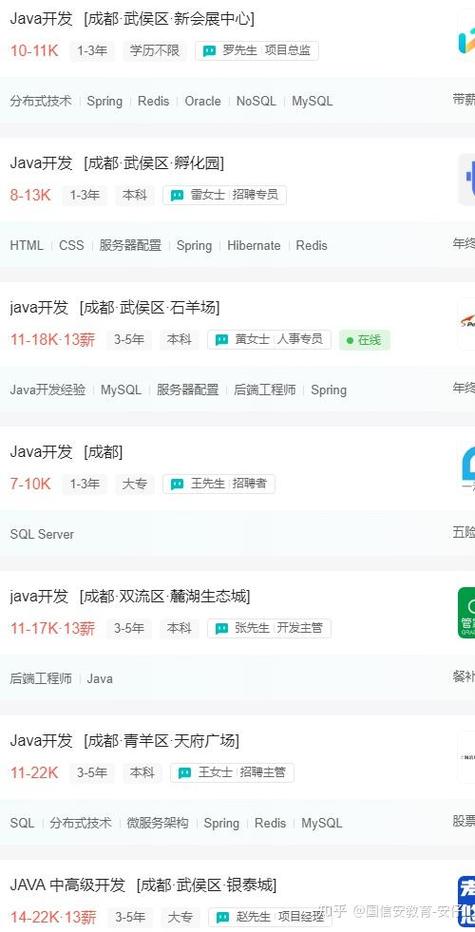Click chat icon beside 王先生 招聘者
The image size is (475, 932).
point(177,484)
